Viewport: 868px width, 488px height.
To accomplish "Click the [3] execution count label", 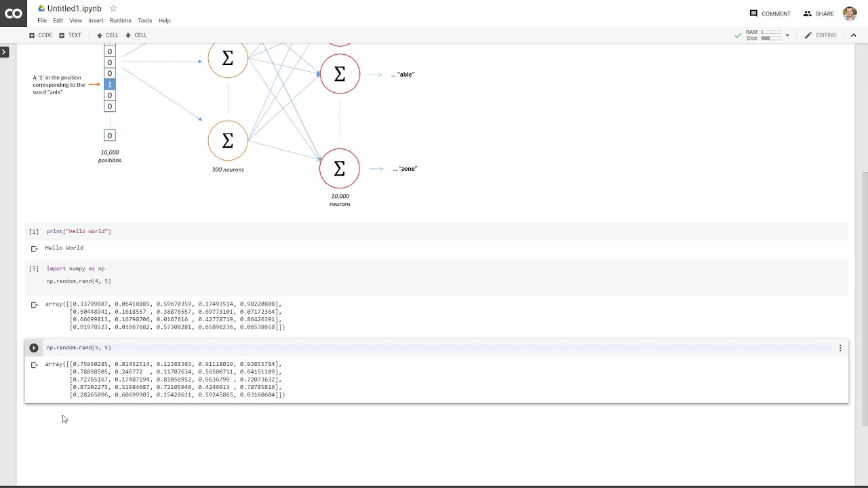I will 34,268.
